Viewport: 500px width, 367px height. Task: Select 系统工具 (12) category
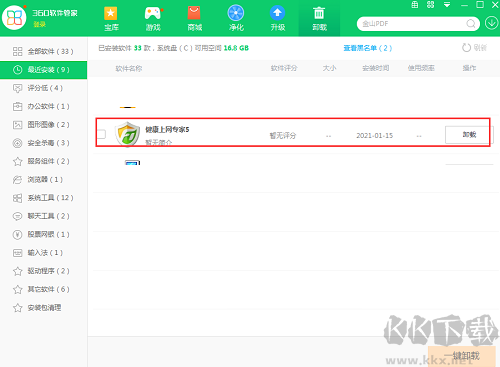pos(43,198)
